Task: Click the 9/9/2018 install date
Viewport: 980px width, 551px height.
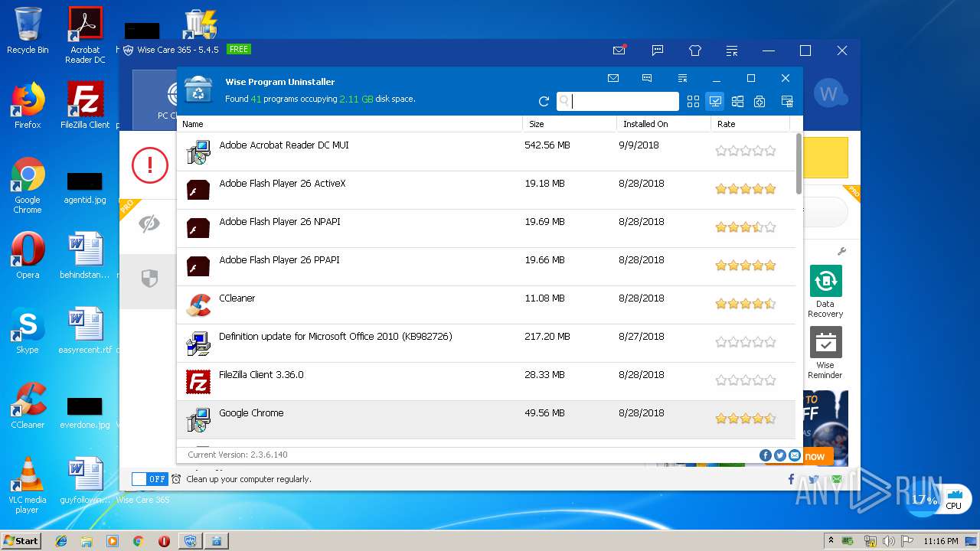Action: tap(639, 145)
